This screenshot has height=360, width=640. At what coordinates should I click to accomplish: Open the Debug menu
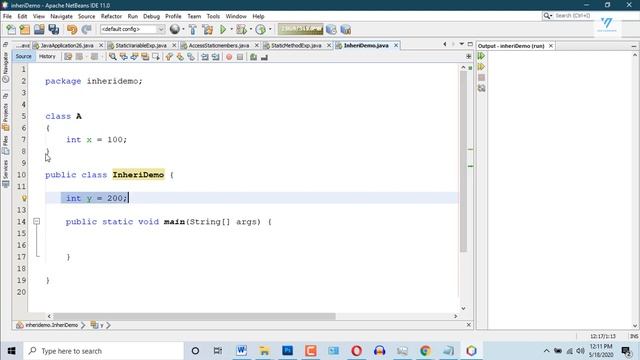tap(151, 16)
